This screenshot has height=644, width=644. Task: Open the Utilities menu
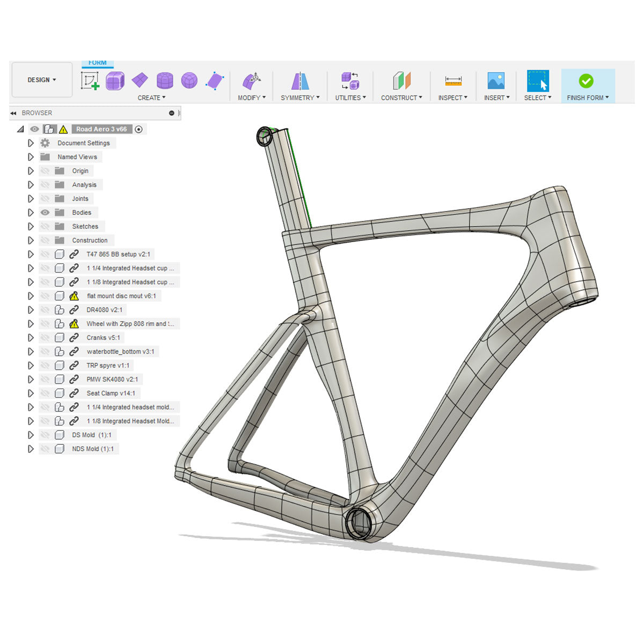click(x=350, y=98)
